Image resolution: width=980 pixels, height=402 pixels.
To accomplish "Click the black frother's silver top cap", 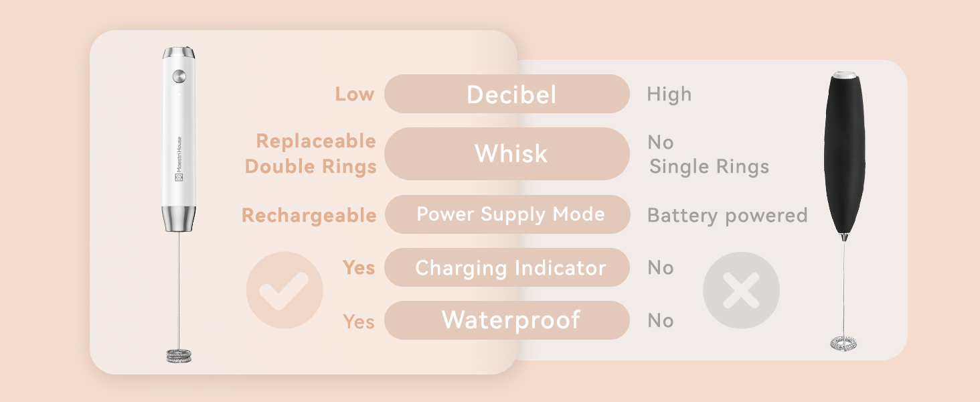I will 844,76.
